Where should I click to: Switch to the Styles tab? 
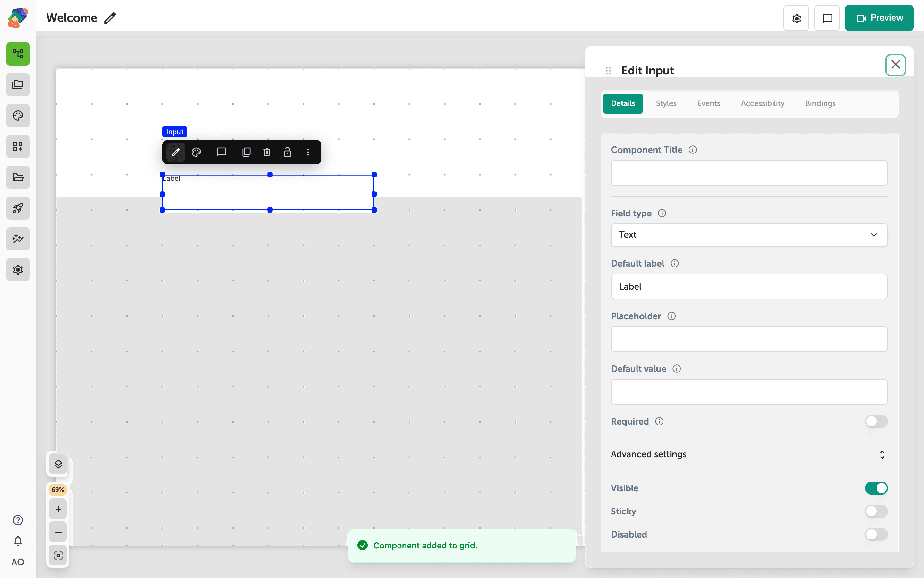click(666, 104)
